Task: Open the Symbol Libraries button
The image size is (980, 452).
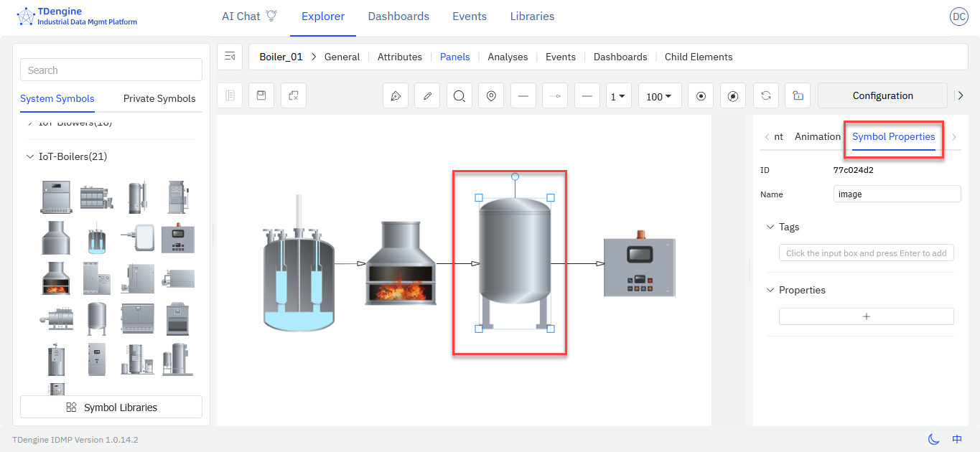Action: (x=111, y=407)
